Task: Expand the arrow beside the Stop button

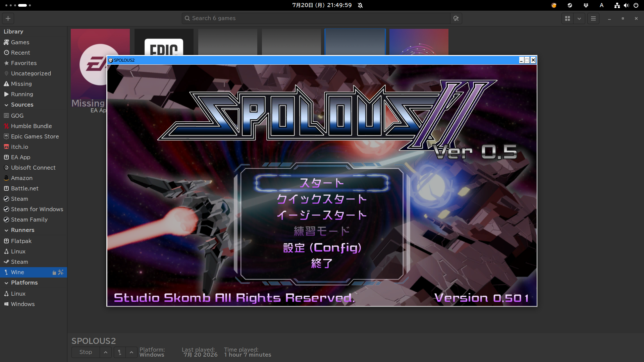Action: pyautogui.click(x=106, y=352)
